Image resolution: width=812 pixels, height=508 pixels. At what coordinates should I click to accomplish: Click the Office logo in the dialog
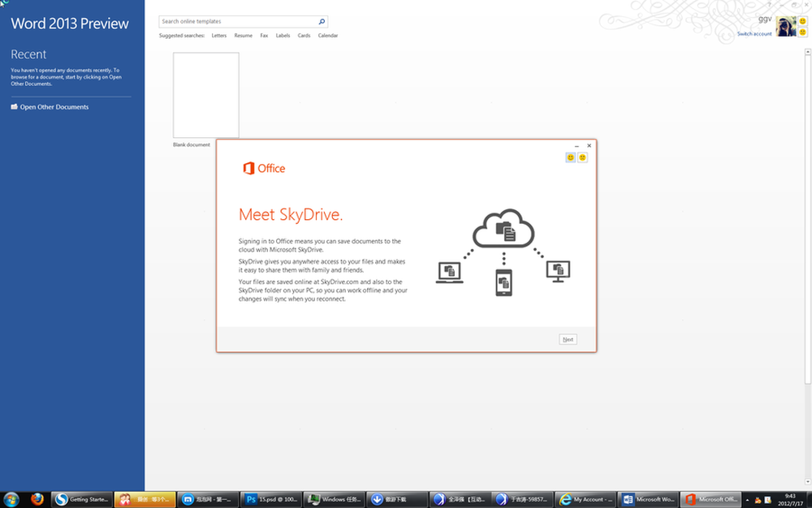264,168
